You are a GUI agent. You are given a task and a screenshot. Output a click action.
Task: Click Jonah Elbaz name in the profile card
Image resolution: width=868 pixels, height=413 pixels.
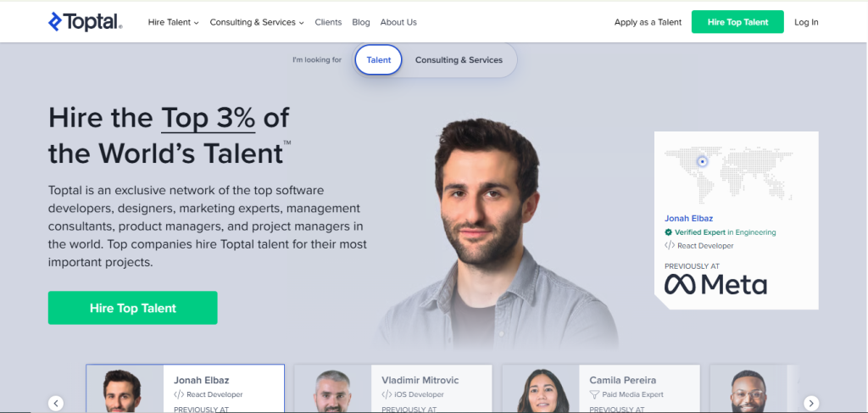(688, 219)
